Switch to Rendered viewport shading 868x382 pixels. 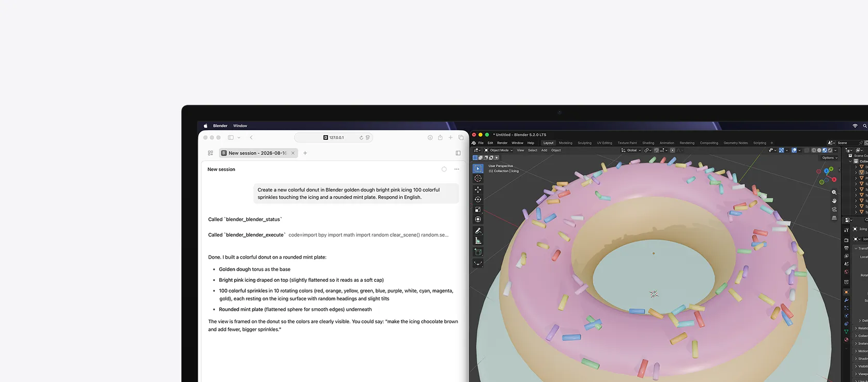coord(830,150)
